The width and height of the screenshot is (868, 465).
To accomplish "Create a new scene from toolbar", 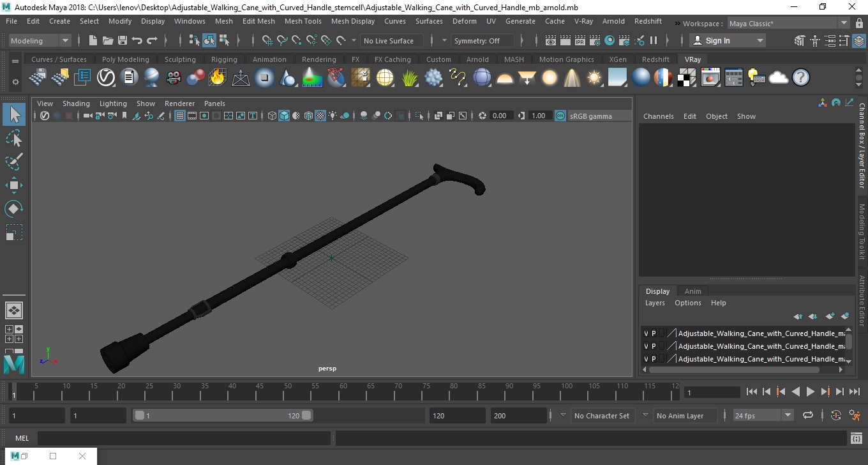I will [x=93, y=40].
